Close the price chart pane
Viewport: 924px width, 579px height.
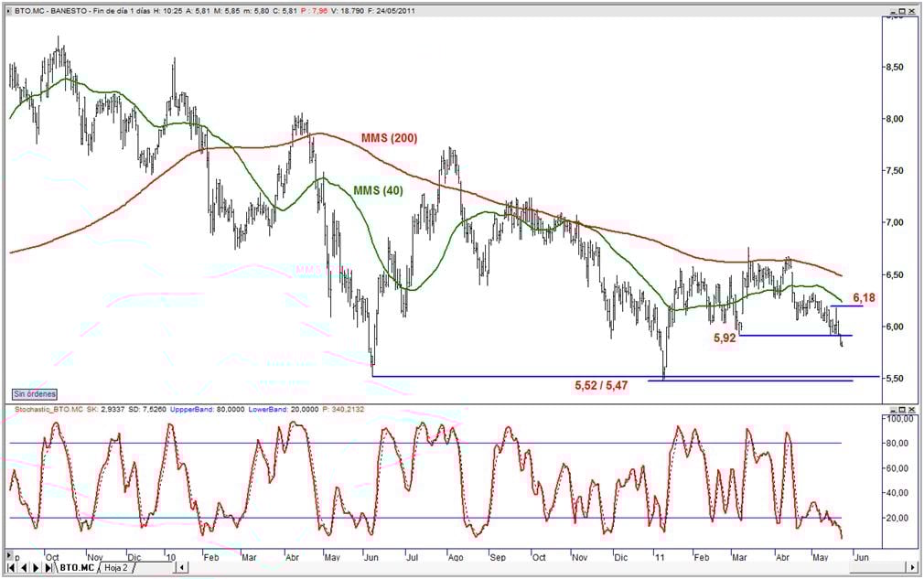[x=912, y=11]
